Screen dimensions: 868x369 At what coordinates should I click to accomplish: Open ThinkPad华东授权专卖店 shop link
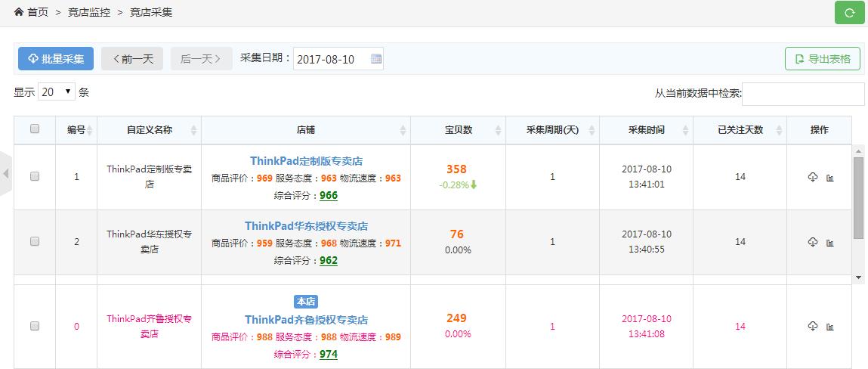[x=306, y=226]
